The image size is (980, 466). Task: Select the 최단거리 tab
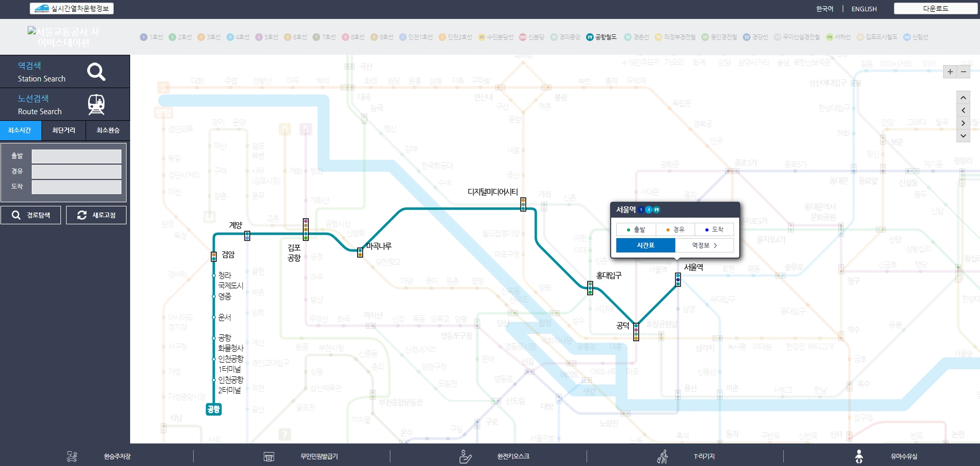tap(64, 130)
